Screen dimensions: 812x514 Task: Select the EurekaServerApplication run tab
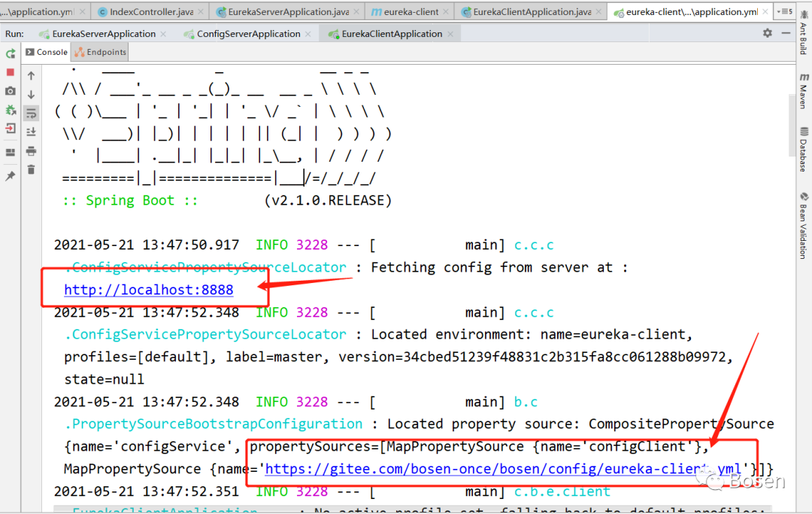pos(104,34)
